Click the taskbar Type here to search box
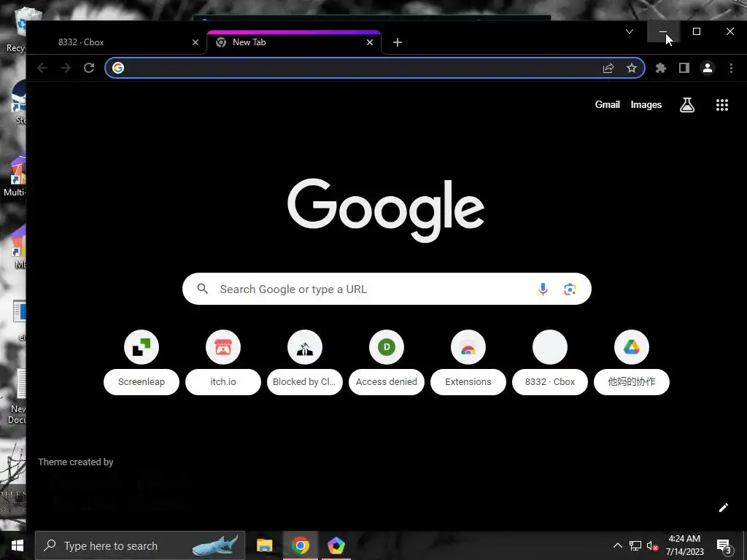The height and width of the screenshot is (560, 747). click(x=140, y=545)
